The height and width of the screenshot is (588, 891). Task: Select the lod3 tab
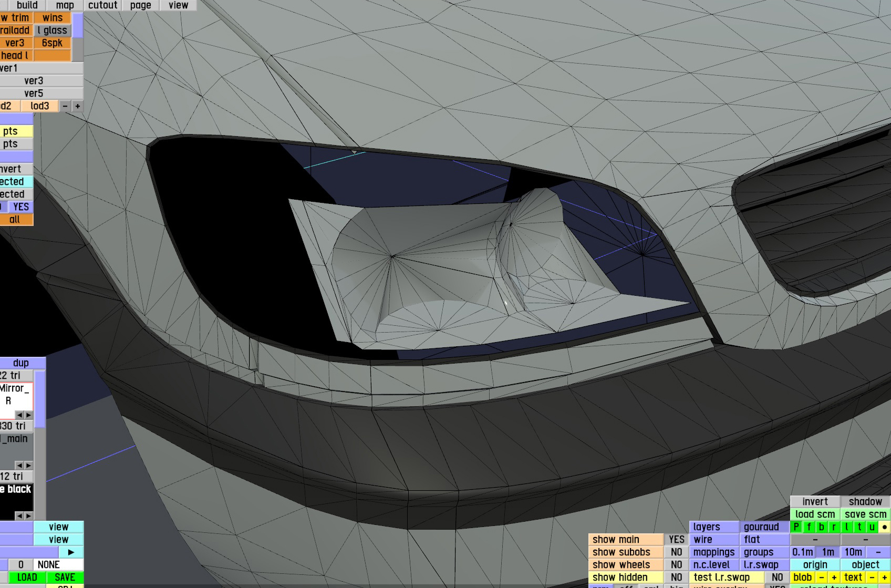click(40, 106)
